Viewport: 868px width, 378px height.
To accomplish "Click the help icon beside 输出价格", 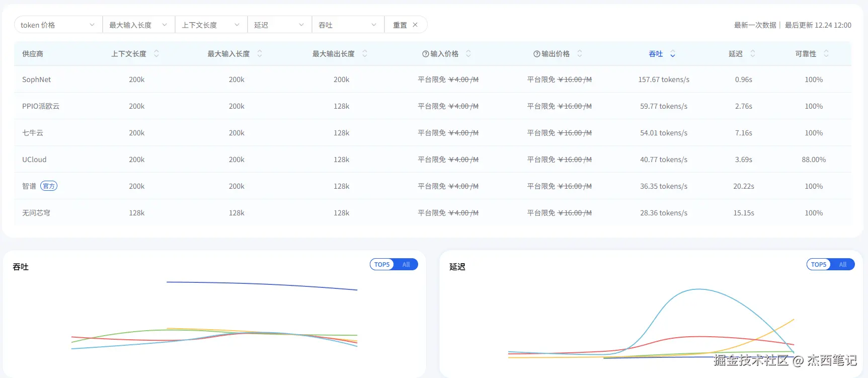I will [x=537, y=54].
